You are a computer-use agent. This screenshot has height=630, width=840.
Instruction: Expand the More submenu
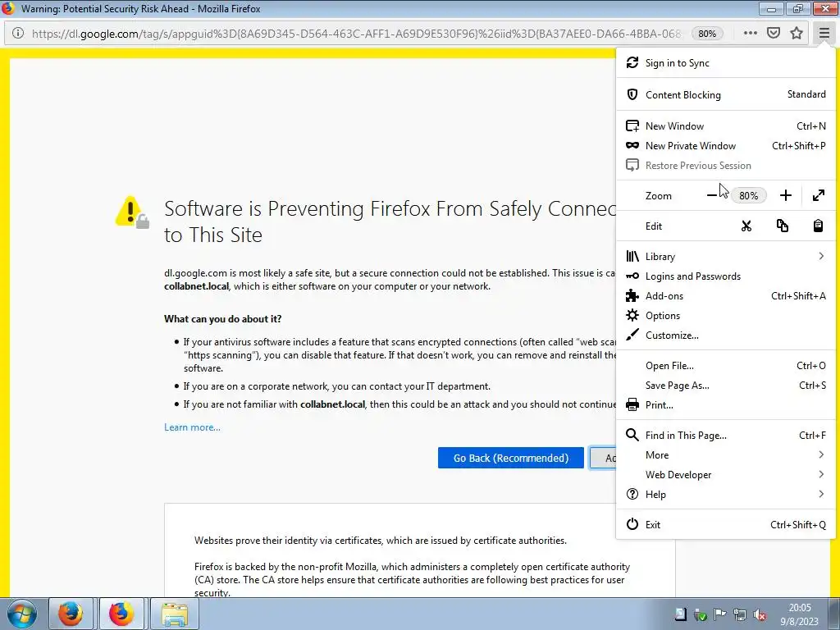726,454
